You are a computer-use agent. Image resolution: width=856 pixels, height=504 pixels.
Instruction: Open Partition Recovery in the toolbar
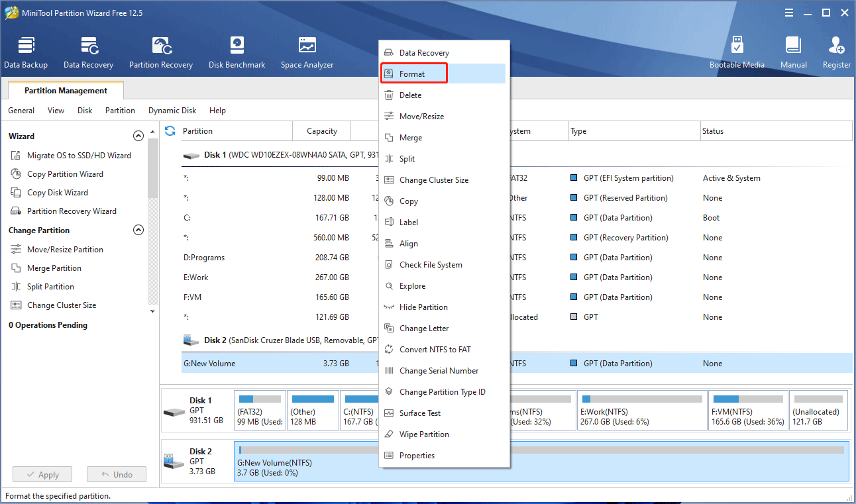pyautogui.click(x=161, y=53)
